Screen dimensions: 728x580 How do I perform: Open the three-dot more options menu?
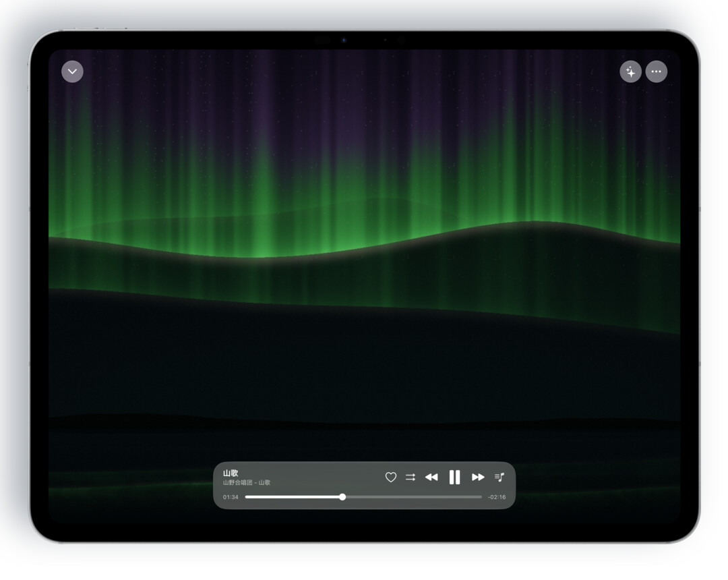[656, 71]
